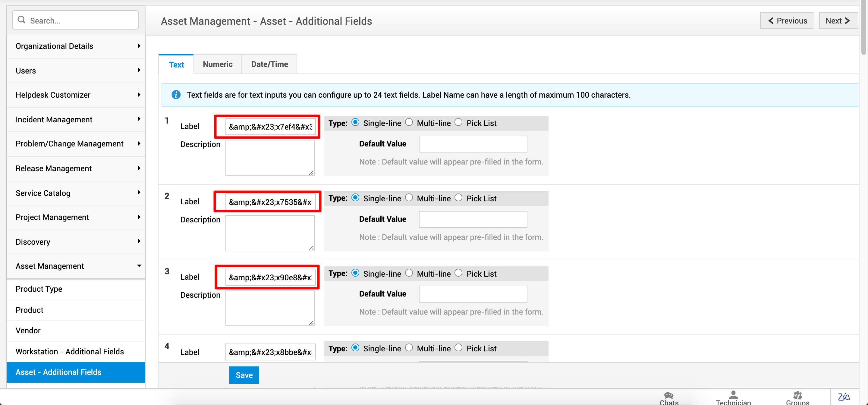This screenshot has width=868, height=405.
Task: Select Single-line type for field 3
Action: (355, 273)
